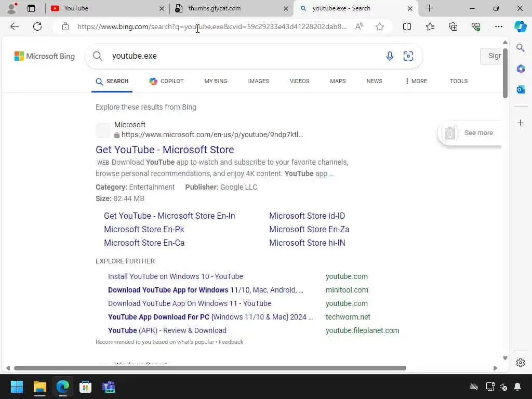Open Microsoft Store id-ID link

click(307, 216)
